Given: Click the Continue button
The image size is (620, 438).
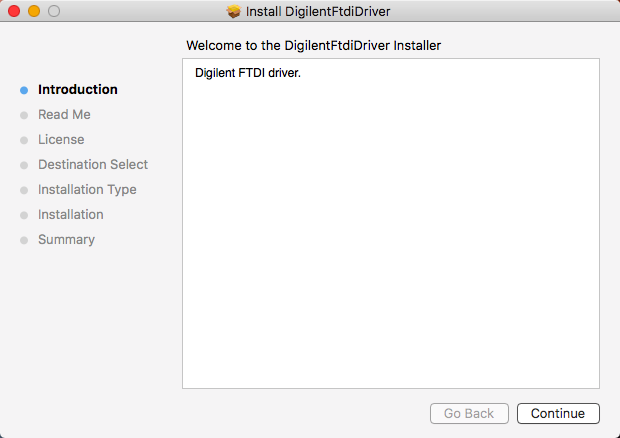Looking at the screenshot, I should pos(558,413).
